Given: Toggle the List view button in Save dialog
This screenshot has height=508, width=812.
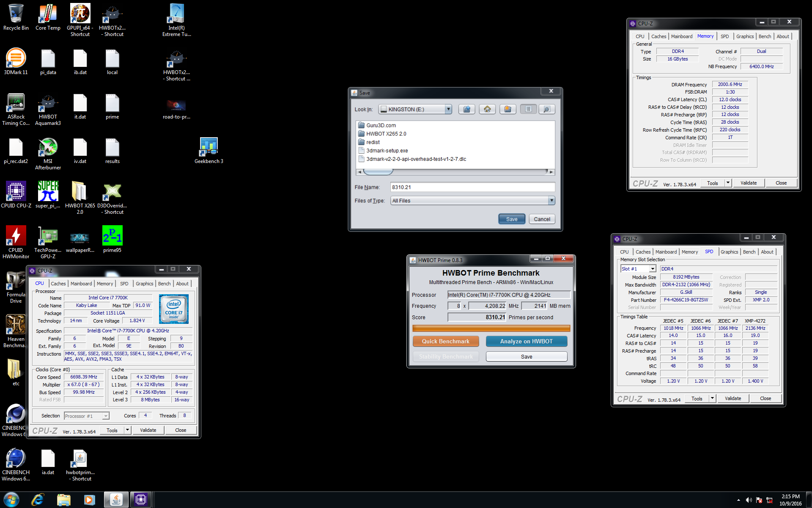Looking at the screenshot, I should tap(528, 109).
